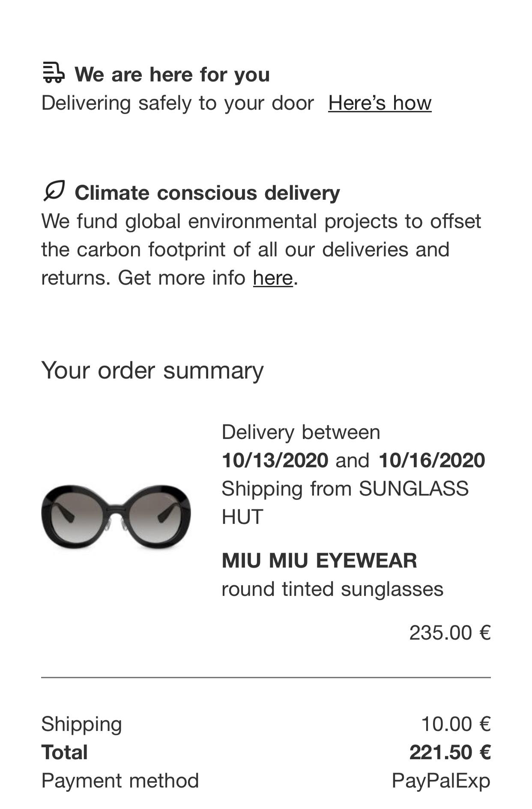Click the 10.00 € shipping cost

click(456, 724)
